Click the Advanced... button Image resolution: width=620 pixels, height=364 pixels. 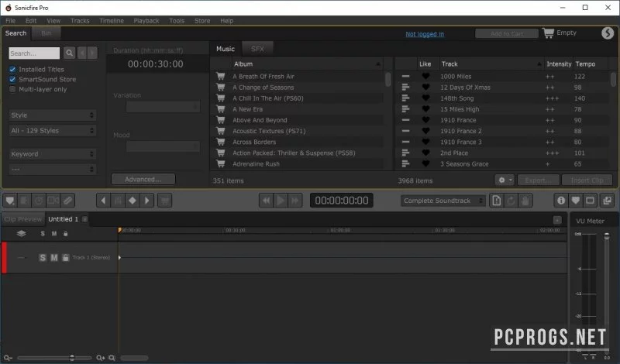point(143,179)
